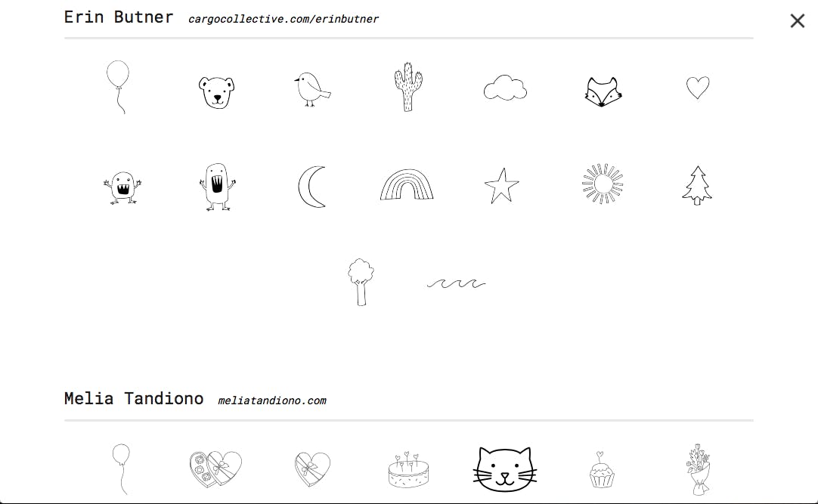This screenshot has width=818, height=504.
Task: Pick the rainbow illustration
Action: (x=407, y=184)
